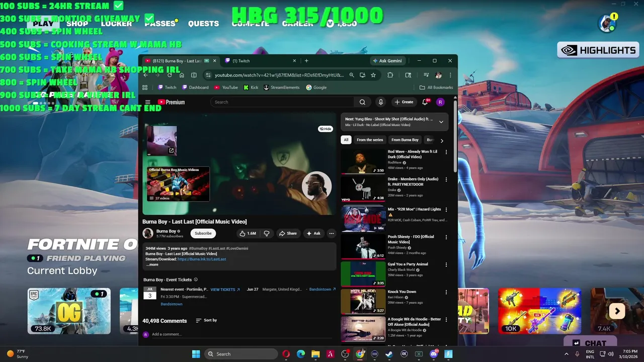
Task: Open menu for Knock You Down suggested video
Action: pos(446,292)
